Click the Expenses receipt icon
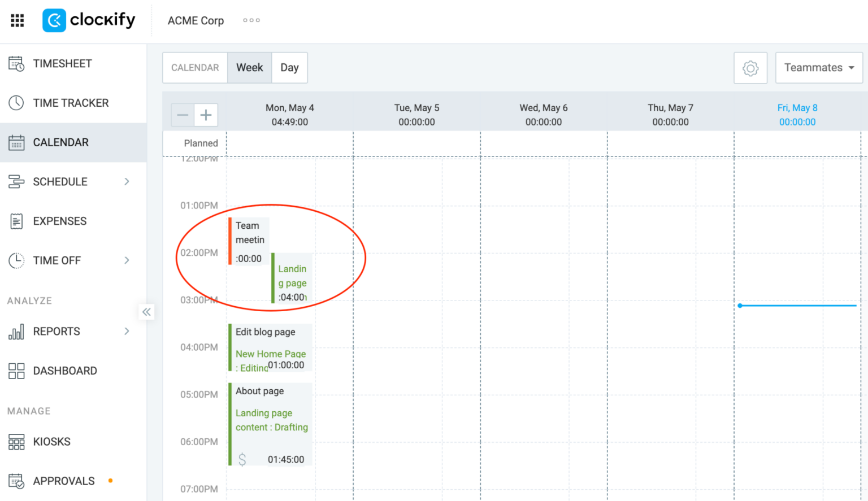868x501 pixels. pos(16,221)
